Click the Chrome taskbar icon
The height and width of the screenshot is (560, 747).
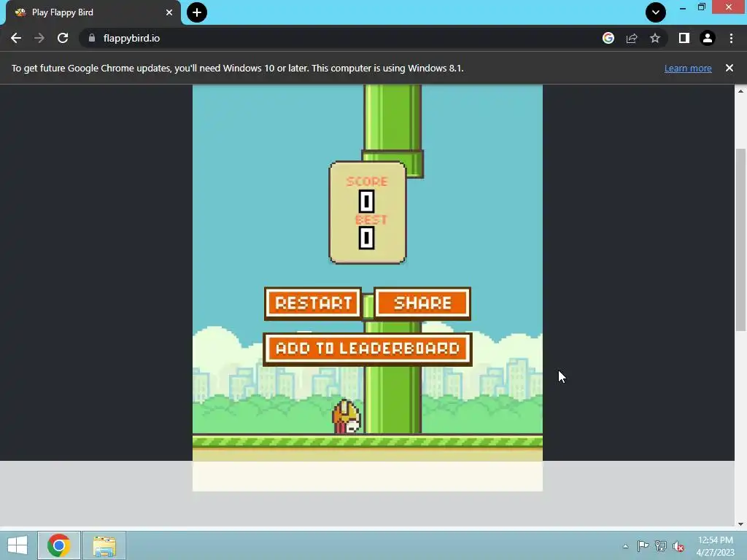(58, 545)
